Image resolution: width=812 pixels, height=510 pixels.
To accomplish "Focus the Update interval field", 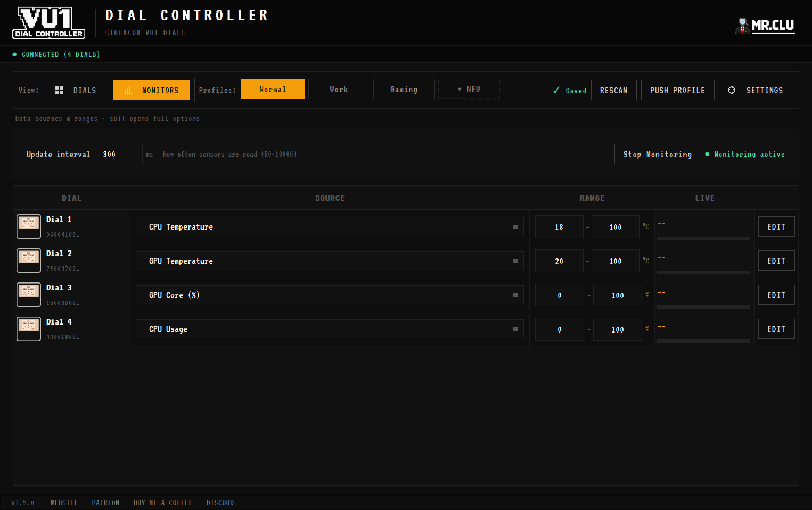I will click(x=118, y=154).
